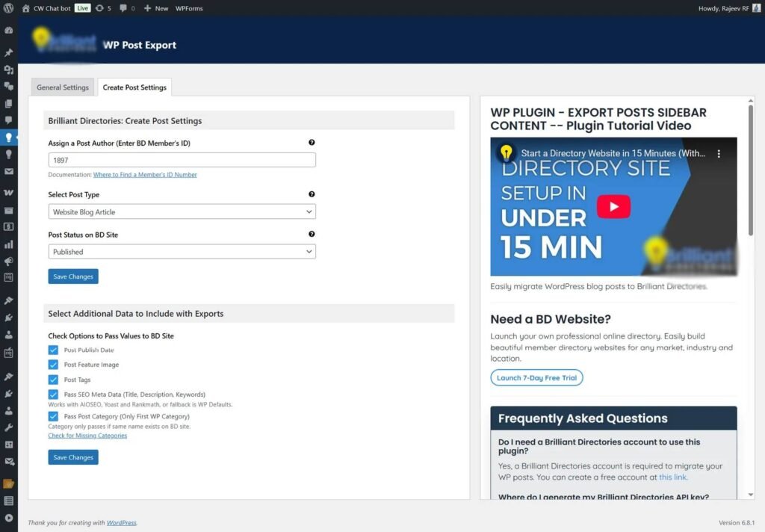Viewport: 765px width, 532px height.
Task: Switch to the General Settings tab
Action: pos(63,87)
